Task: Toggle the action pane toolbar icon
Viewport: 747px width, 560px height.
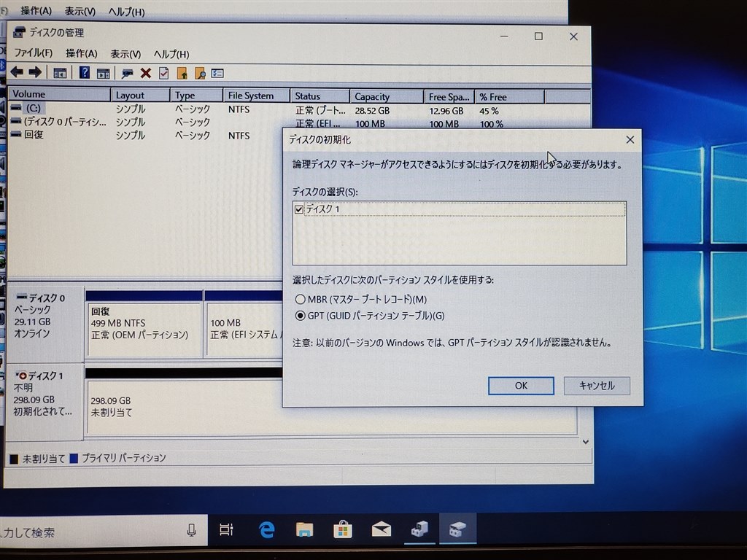Action: (x=103, y=74)
